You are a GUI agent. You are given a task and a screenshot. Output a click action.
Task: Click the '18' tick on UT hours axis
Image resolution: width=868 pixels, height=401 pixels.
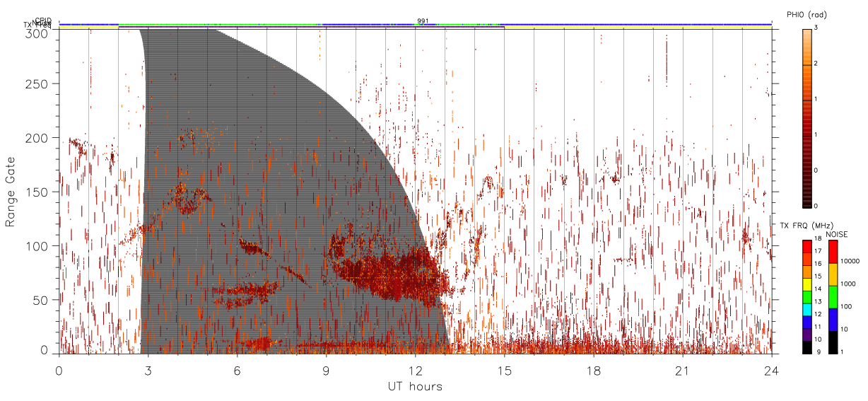pyautogui.click(x=593, y=370)
